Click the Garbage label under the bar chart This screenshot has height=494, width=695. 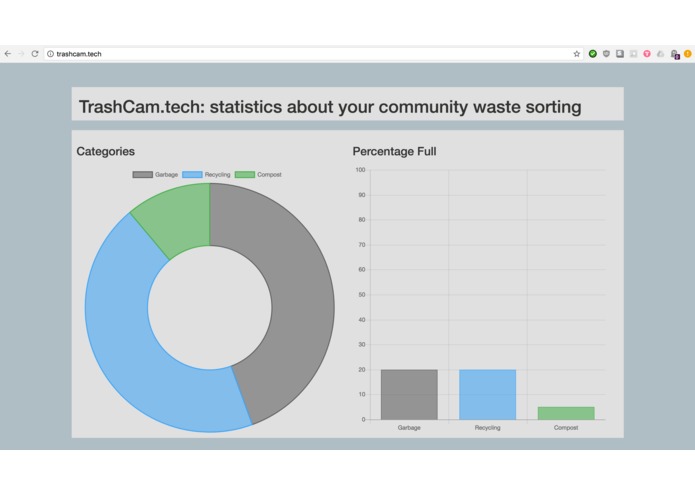click(409, 428)
